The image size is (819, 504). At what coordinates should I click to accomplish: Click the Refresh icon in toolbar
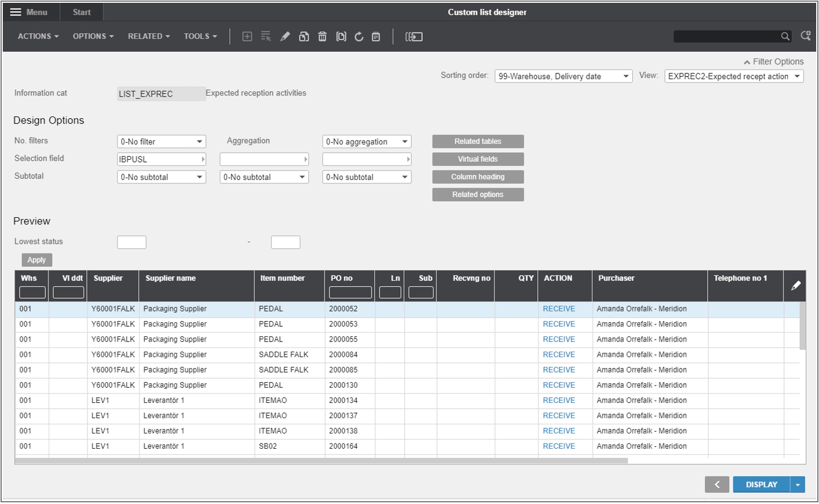(359, 37)
